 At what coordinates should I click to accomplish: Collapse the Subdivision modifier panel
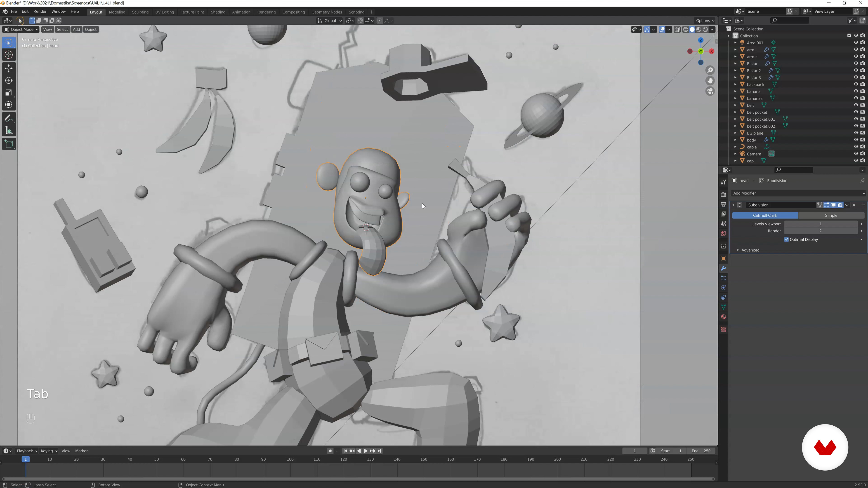[x=733, y=205]
